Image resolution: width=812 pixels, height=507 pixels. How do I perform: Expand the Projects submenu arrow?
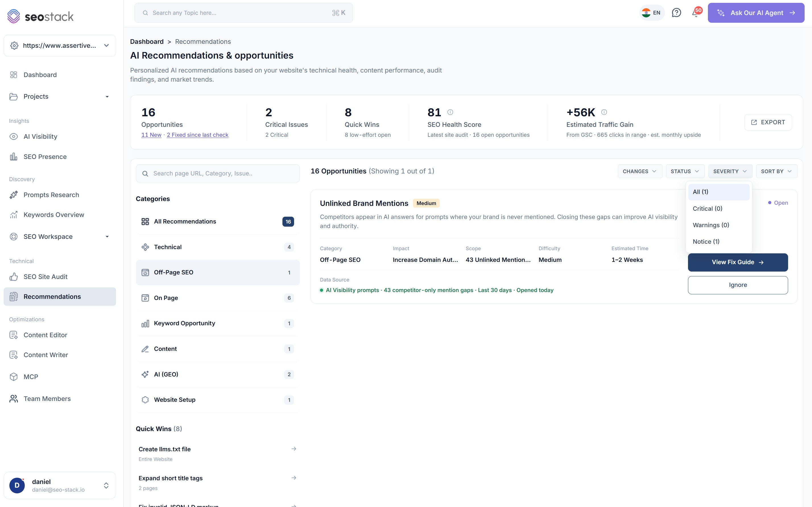pos(107,97)
